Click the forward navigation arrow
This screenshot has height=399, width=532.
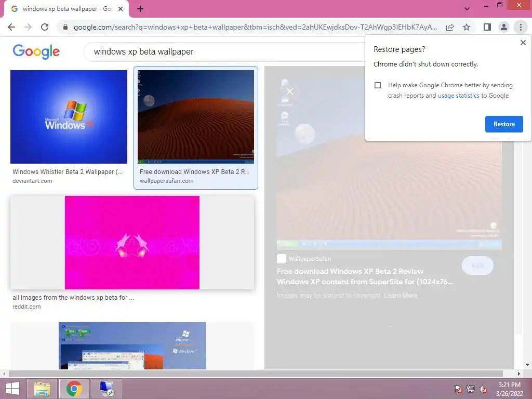(28, 27)
